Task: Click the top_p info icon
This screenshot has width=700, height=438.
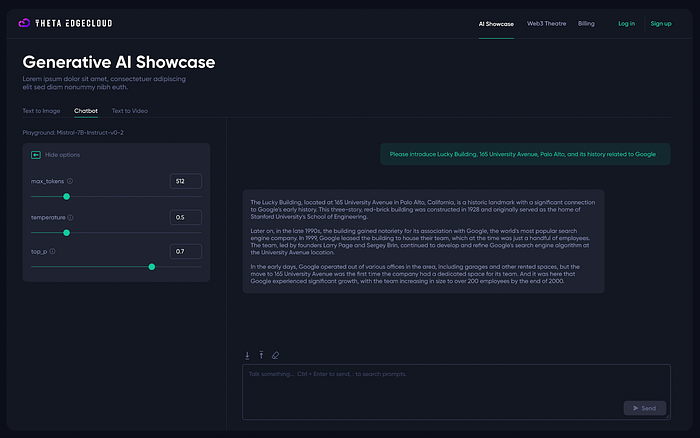Action: pyautogui.click(x=53, y=251)
